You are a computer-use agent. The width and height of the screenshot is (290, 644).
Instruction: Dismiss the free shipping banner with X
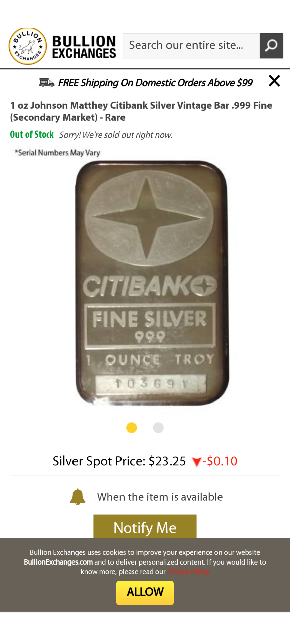click(x=274, y=81)
